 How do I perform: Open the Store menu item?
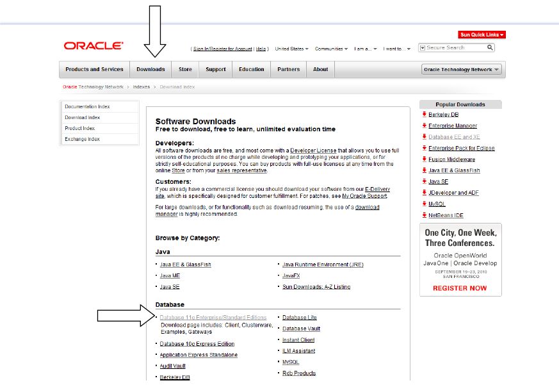[185, 69]
